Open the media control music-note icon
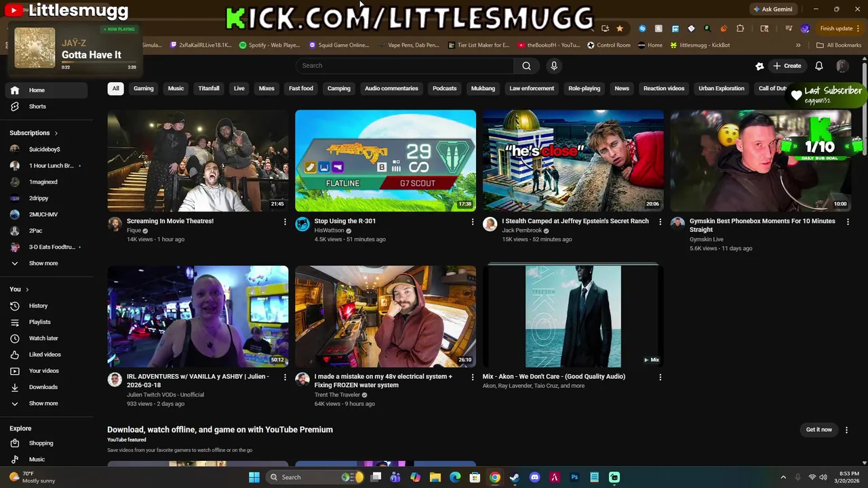The image size is (868, 488). 789,28
